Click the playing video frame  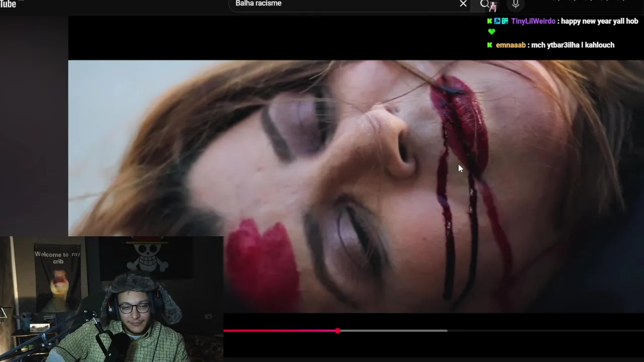click(356, 186)
